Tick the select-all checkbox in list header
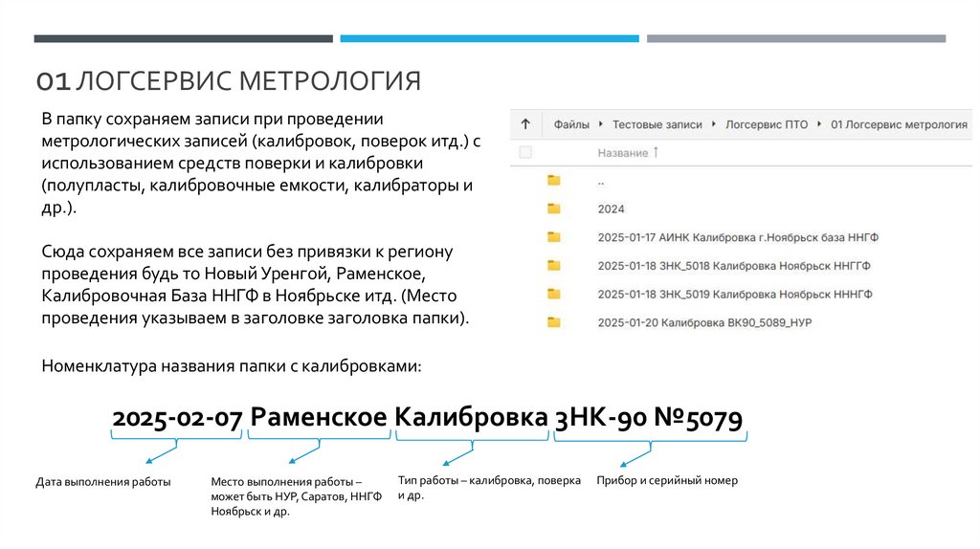 (x=525, y=152)
